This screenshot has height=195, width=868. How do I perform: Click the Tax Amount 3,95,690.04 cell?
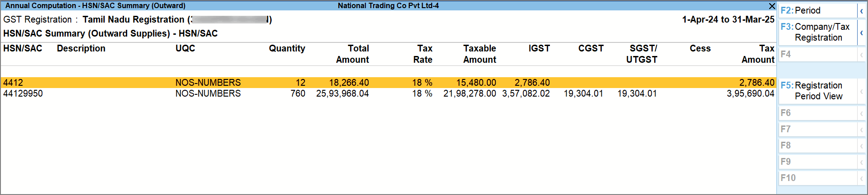click(x=750, y=93)
